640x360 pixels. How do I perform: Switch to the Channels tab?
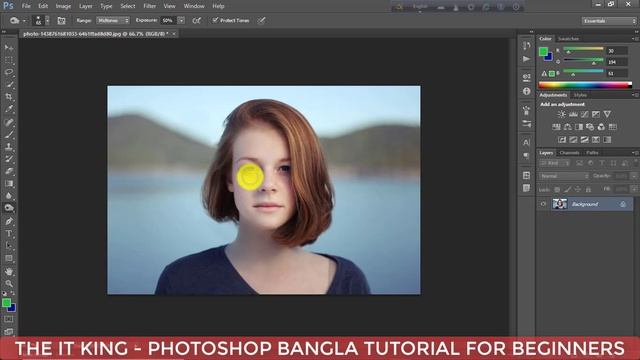569,153
